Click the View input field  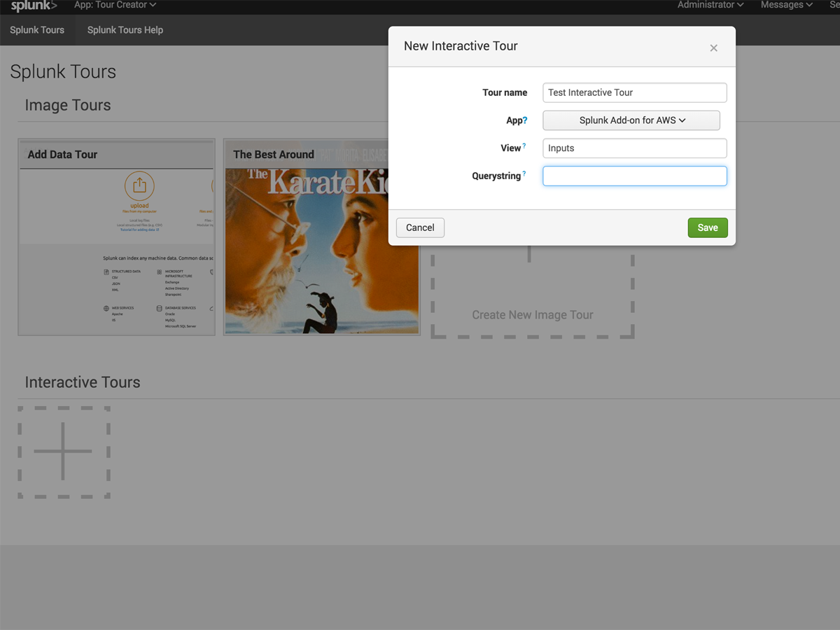pos(635,148)
